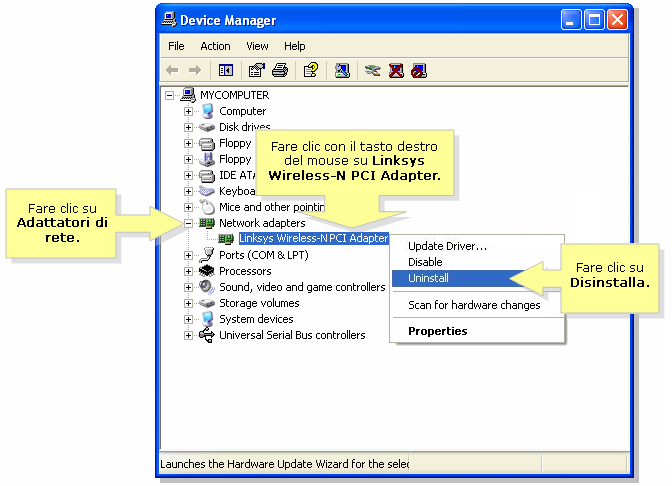Viewport: 672px width, 486px height.
Task: Click the Forward arrow toolbar icon
Action: [195, 70]
